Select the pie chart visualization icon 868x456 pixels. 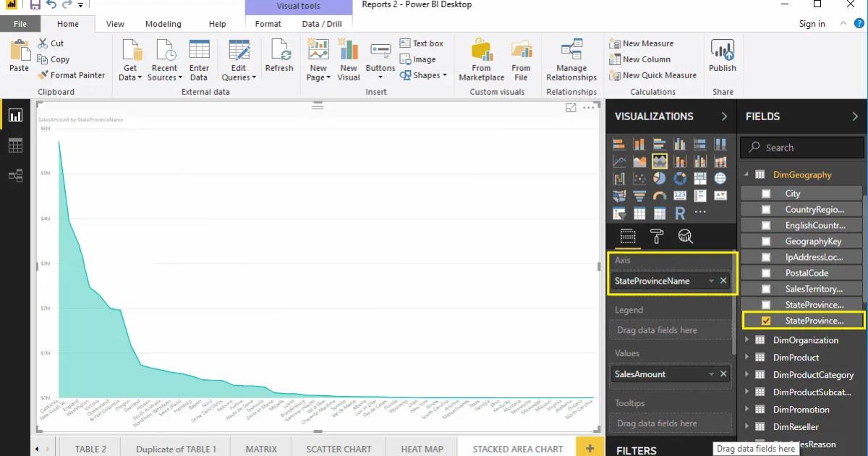click(x=659, y=177)
